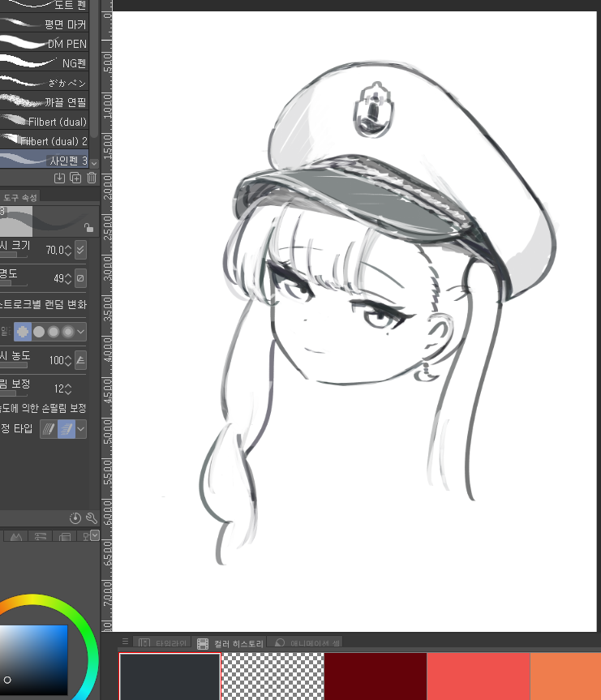This screenshot has width=601, height=700.
Task: Expand the 보정 타입 dropdown arrow
Action: pyautogui.click(x=81, y=429)
